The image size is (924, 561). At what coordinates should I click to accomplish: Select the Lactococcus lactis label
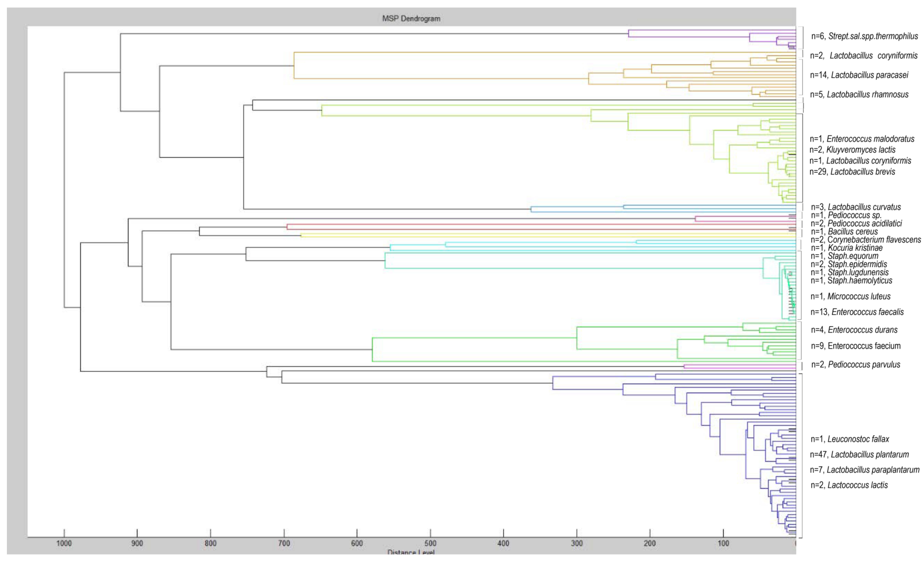[849, 485]
